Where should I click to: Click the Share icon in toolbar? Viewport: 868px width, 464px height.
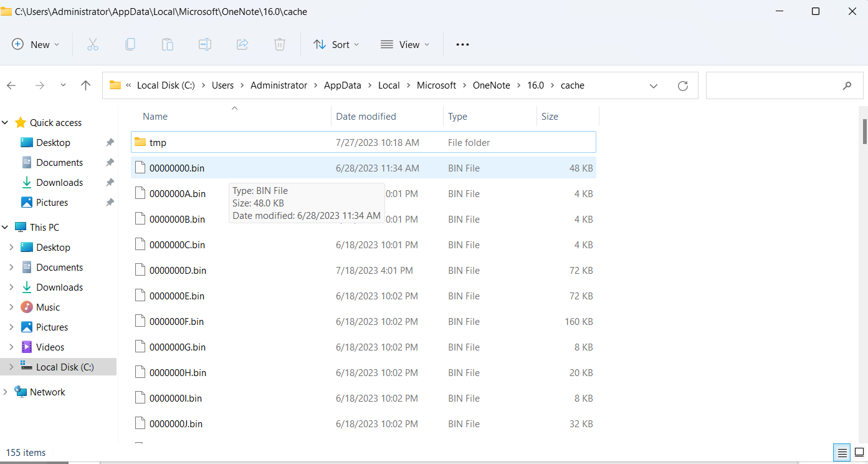pyautogui.click(x=242, y=44)
